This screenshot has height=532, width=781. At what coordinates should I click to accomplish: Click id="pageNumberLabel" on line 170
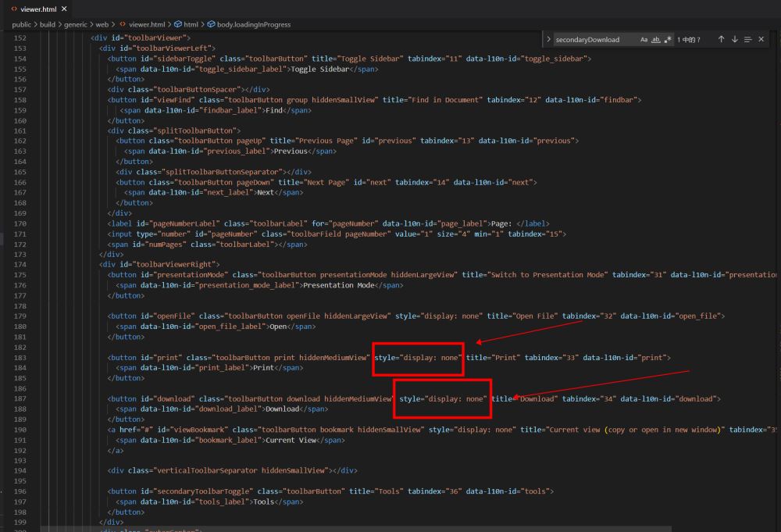pyautogui.click(x=178, y=223)
